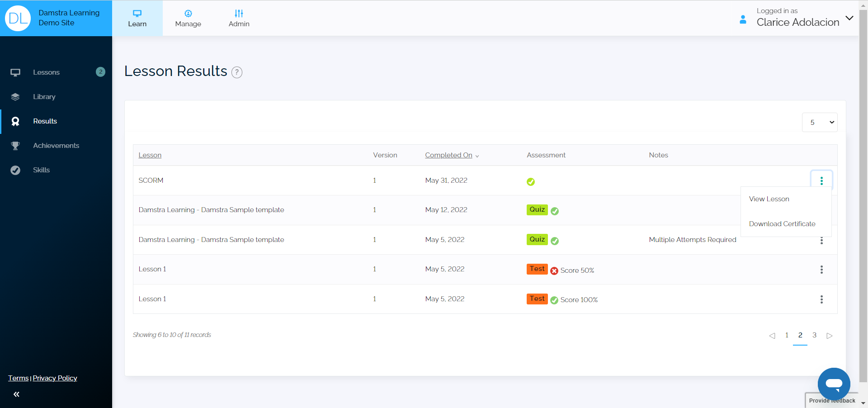Open the Achievements trophy section in sidebar

pos(56,146)
